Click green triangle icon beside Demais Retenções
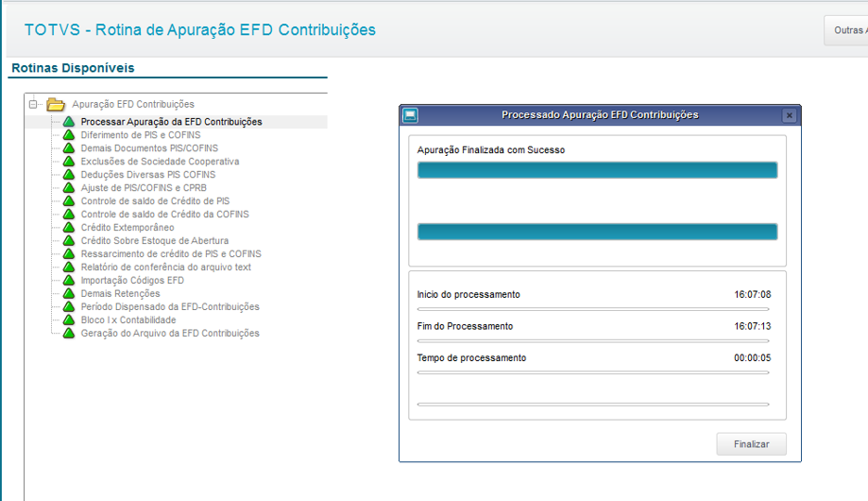Viewport: 868px width, 501px height. (x=69, y=293)
